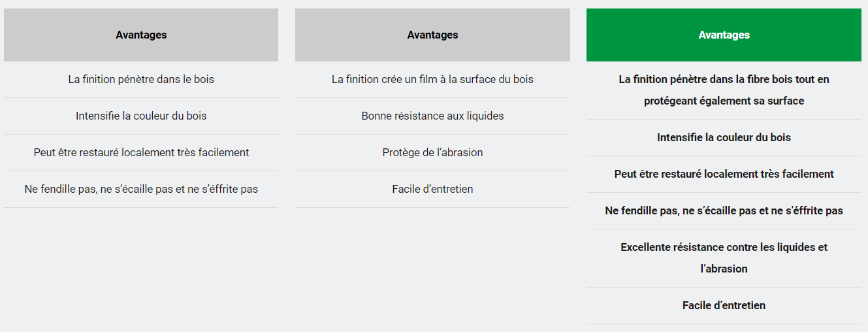Click non-bold 'Facile d'entretien' in middle column
The height and width of the screenshot is (332, 868).
pyautogui.click(x=432, y=190)
